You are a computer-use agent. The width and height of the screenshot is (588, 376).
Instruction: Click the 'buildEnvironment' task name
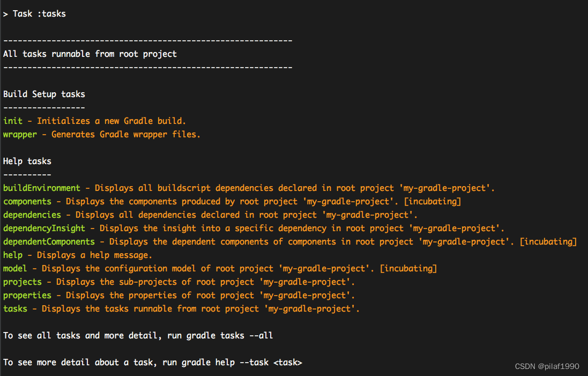(x=42, y=188)
